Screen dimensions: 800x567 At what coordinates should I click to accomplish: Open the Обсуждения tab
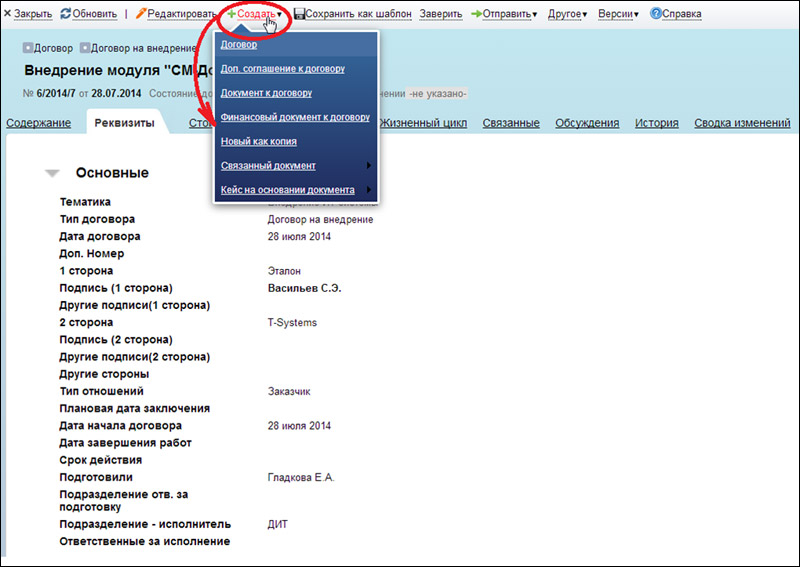(x=587, y=123)
